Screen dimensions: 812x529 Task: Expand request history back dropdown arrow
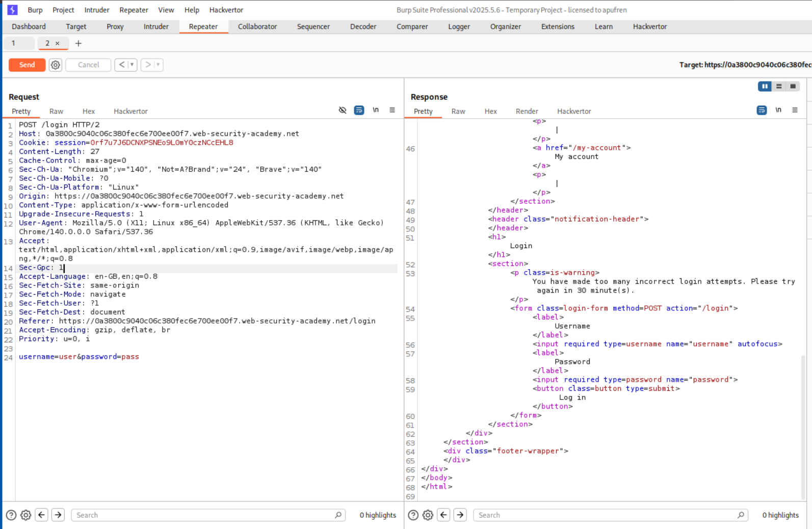[132, 65]
